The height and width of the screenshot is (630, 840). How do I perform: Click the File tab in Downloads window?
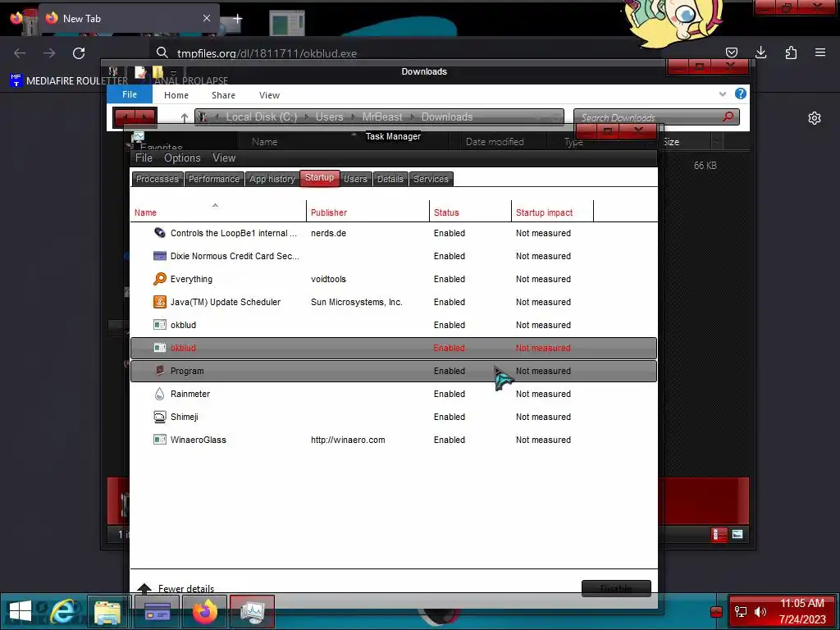pyautogui.click(x=130, y=94)
